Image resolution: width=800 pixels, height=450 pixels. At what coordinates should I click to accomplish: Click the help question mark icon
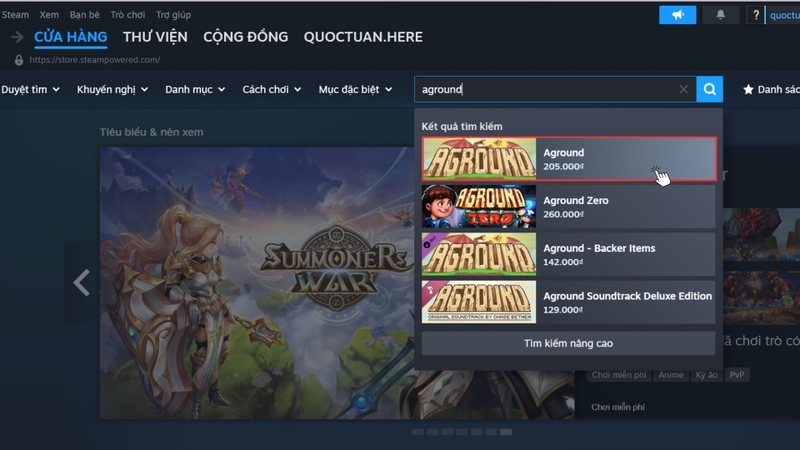point(756,15)
